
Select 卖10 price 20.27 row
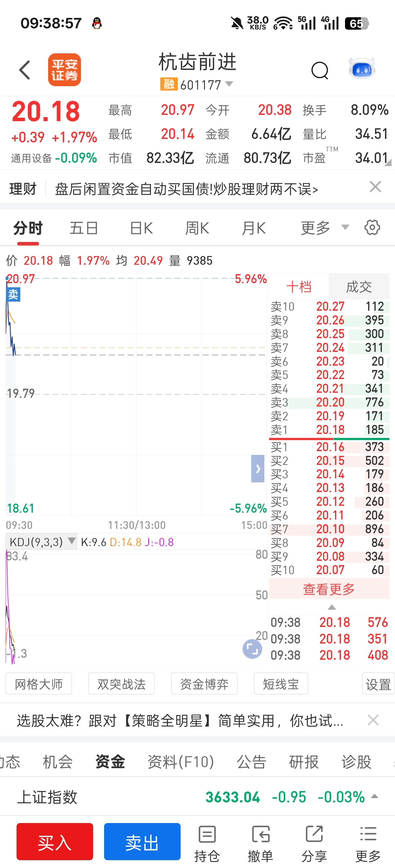click(329, 306)
